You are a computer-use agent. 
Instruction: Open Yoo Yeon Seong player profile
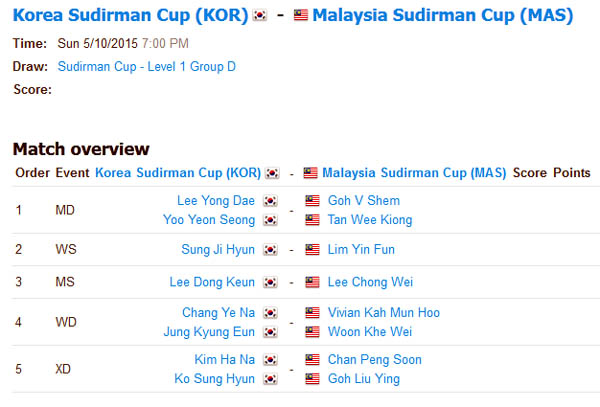[209, 220]
